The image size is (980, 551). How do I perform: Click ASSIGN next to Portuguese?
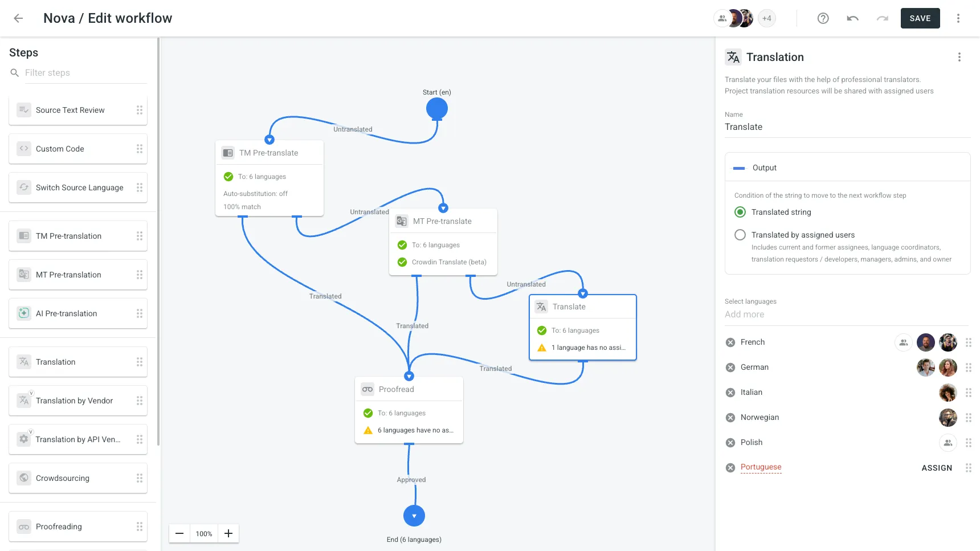(937, 467)
